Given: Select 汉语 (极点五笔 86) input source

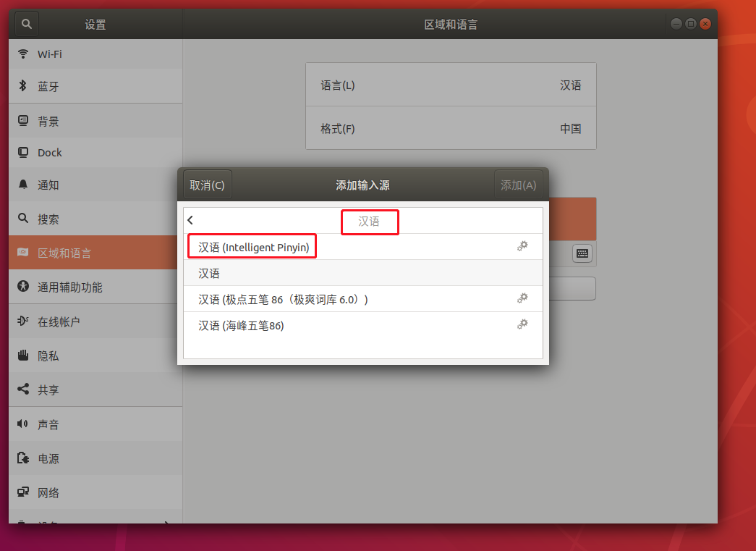Looking at the screenshot, I should click(x=363, y=299).
